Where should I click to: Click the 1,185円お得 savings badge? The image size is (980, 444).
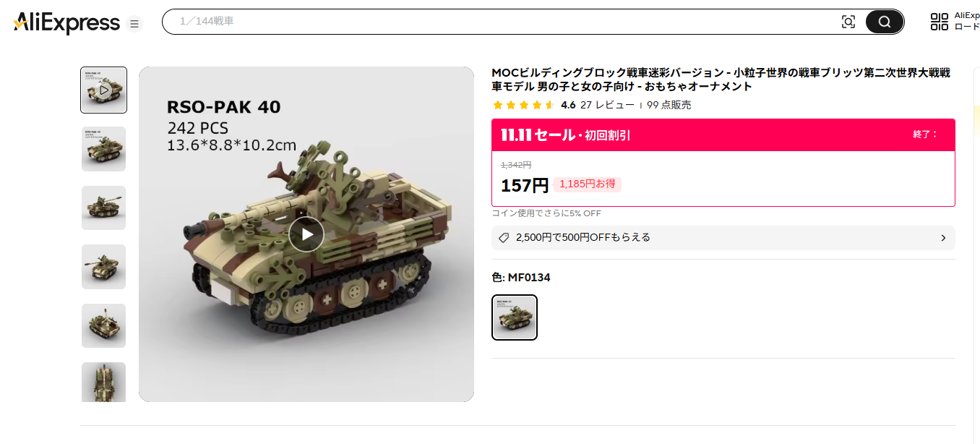pos(587,184)
